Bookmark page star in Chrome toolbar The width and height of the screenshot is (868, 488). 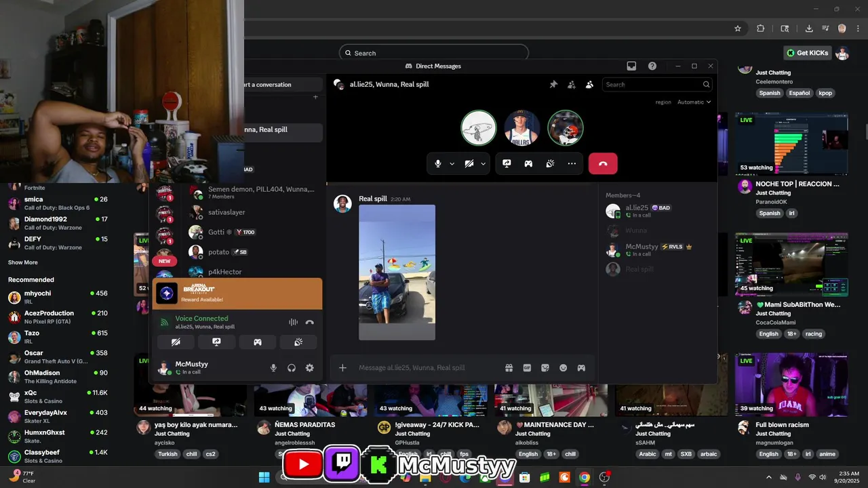tap(738, 28)
